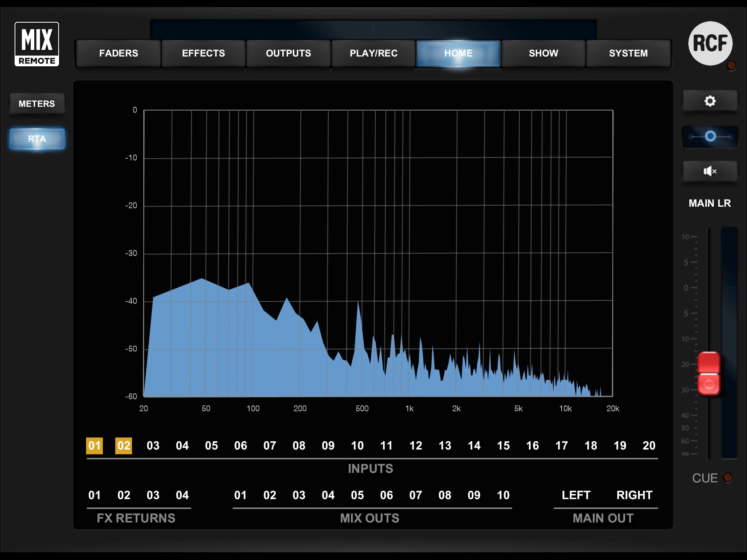Click the Mix Remote logo
Viewport: 747px width, 560px height.
click(x=37, y=44)
